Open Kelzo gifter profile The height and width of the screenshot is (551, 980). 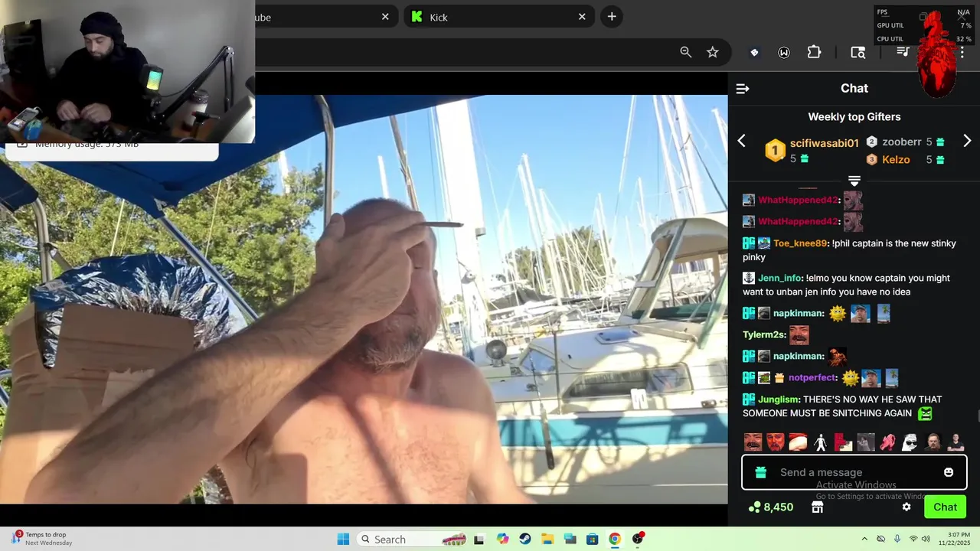896,160
